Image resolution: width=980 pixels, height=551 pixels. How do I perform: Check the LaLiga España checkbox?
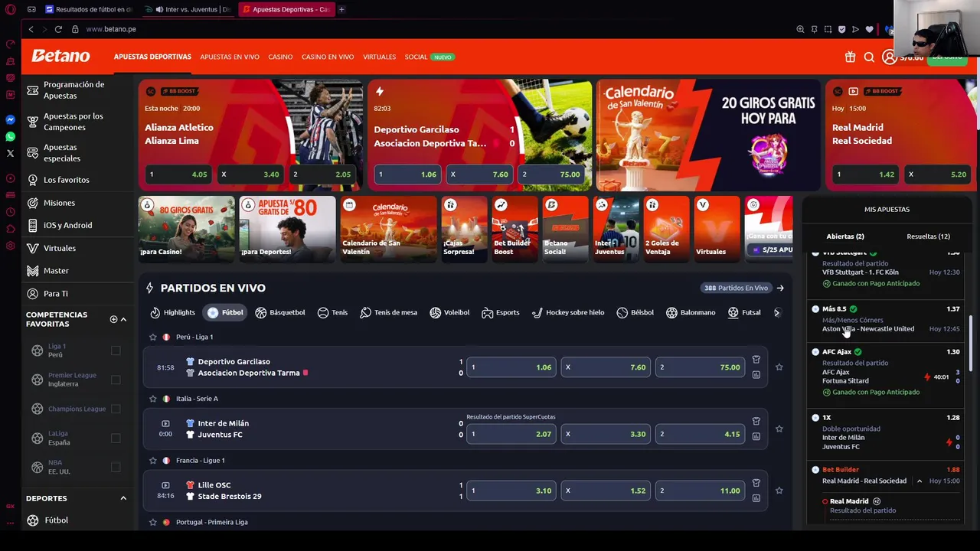(x=116, y=438)
